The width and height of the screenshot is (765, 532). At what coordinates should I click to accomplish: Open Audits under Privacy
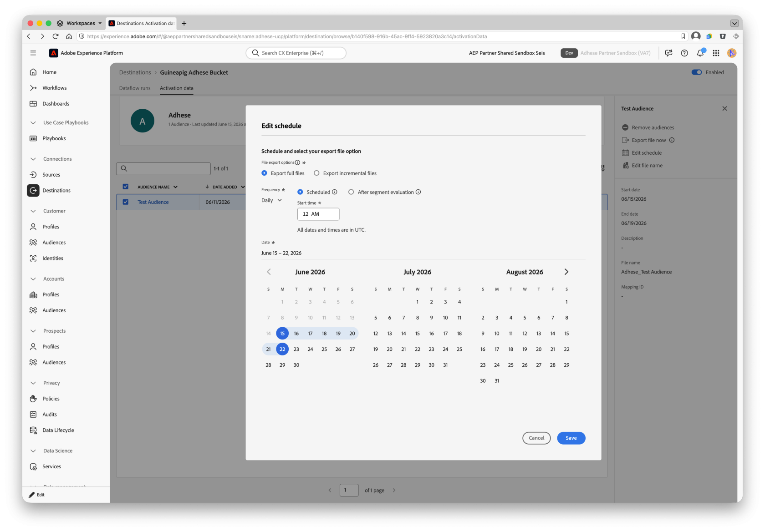point(49,414)
